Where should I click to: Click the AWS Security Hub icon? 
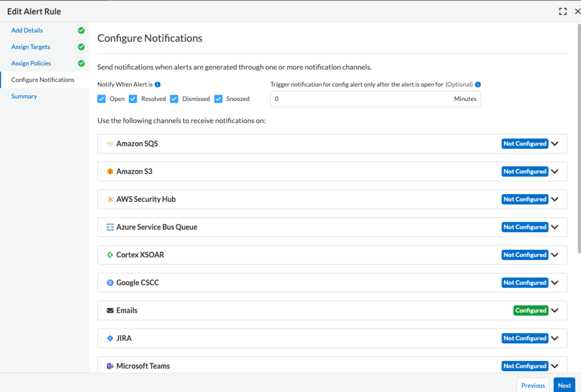[110, 199]
